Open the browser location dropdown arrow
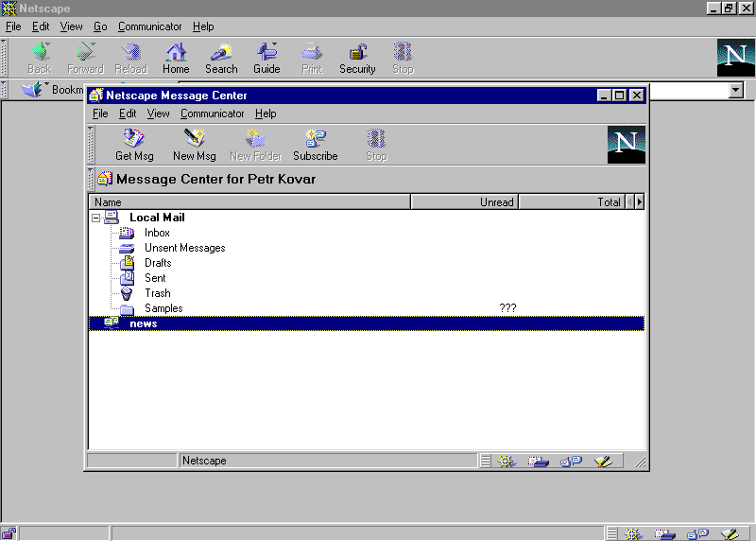Viewport: 756px width, 541px height. point(736,90)
